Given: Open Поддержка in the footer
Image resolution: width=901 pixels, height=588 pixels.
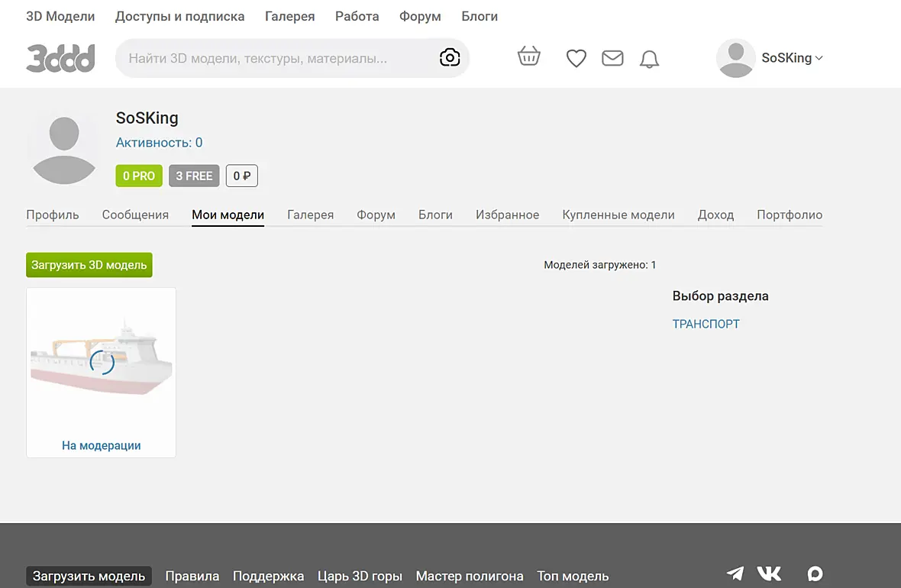Looking at the screenshot, I should click(268, 576).
